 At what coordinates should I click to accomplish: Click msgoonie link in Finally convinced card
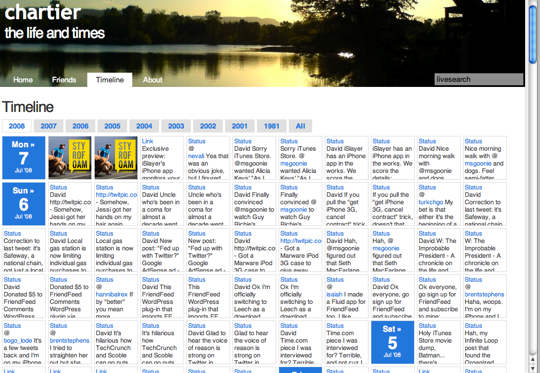[293, 210]
